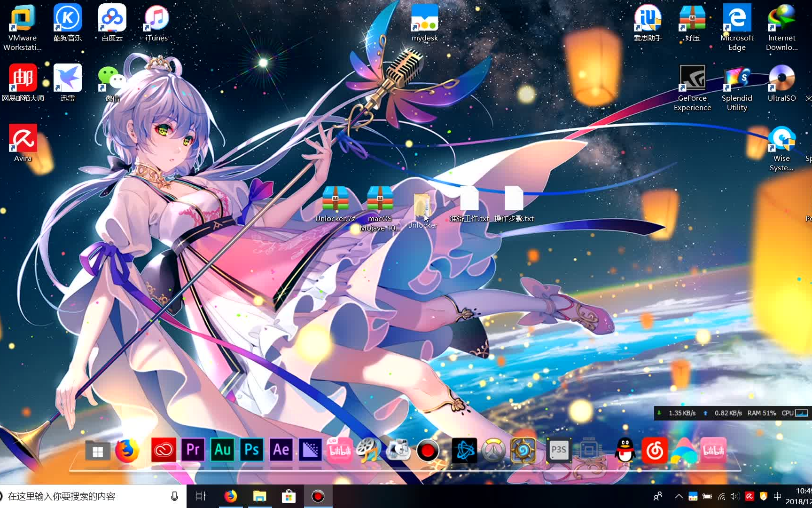Open the last bilibili icon in the dock
Image resolution: width=812 pixels, height=508 pixels.
713,451
